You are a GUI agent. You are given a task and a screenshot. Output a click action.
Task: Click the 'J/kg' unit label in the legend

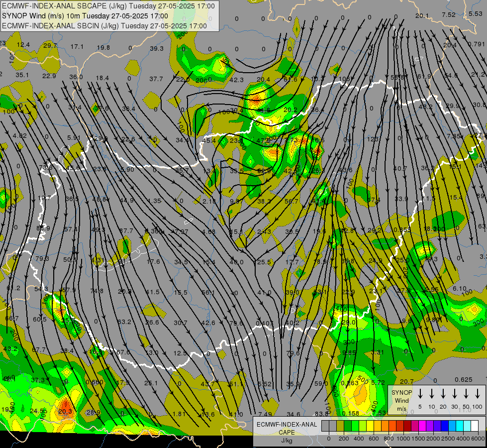(287, 441)
